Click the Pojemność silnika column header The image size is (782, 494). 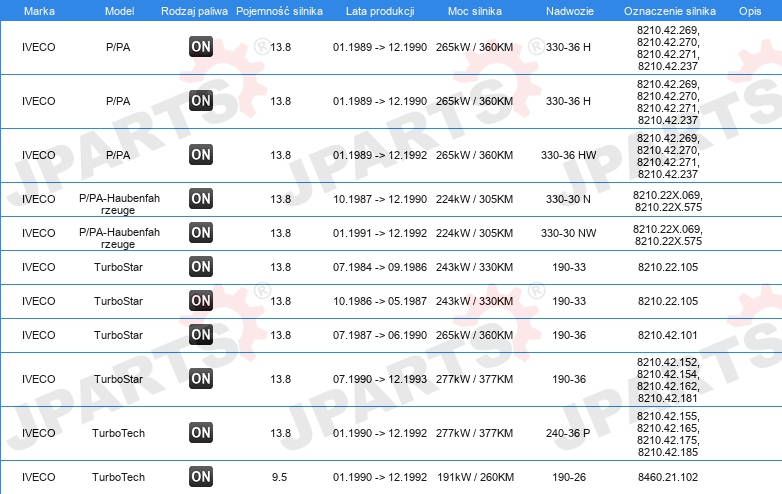279,11
